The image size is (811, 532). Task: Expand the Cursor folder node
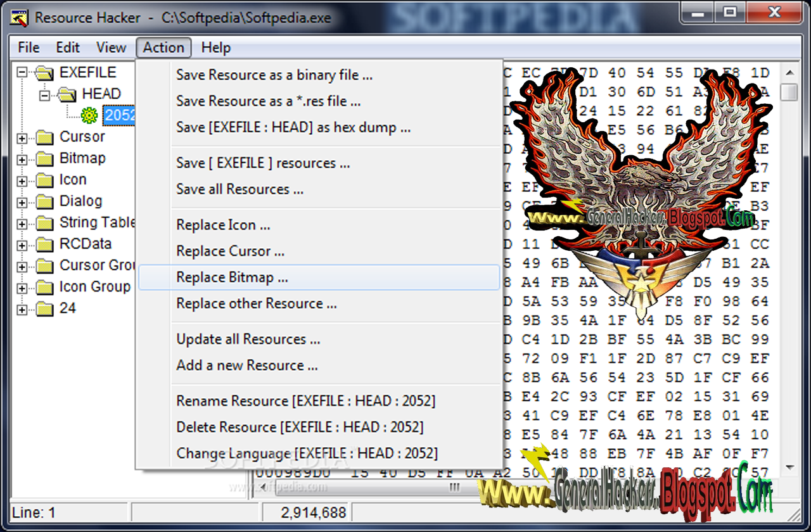click(22, 138)
